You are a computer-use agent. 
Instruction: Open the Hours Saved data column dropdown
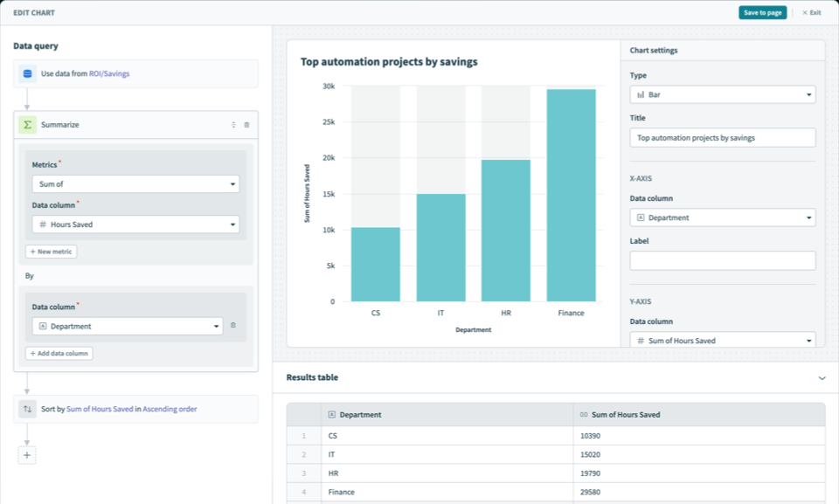pyautogui.click(x=135, y=223)
